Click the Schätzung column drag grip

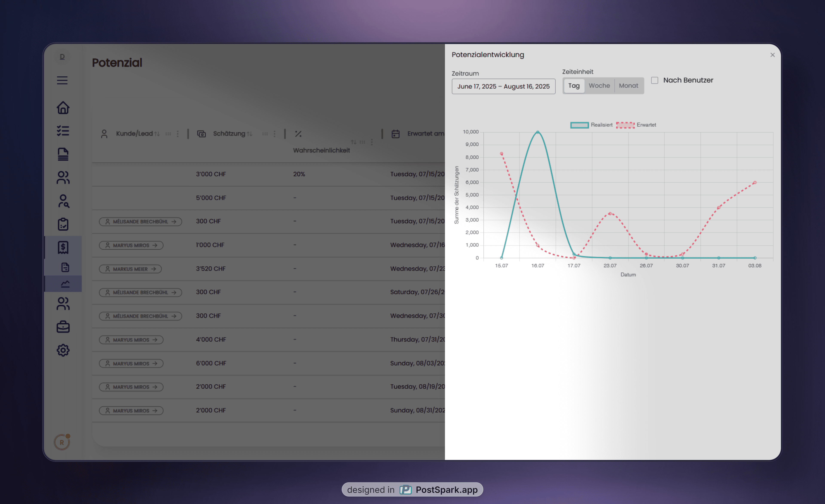pos(265,134)
